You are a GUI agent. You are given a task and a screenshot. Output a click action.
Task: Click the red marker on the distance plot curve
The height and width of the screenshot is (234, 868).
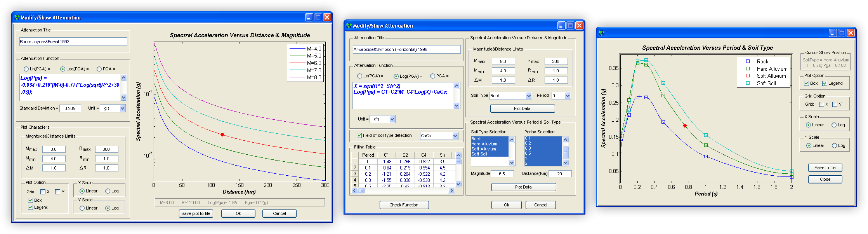coord(222,135)
